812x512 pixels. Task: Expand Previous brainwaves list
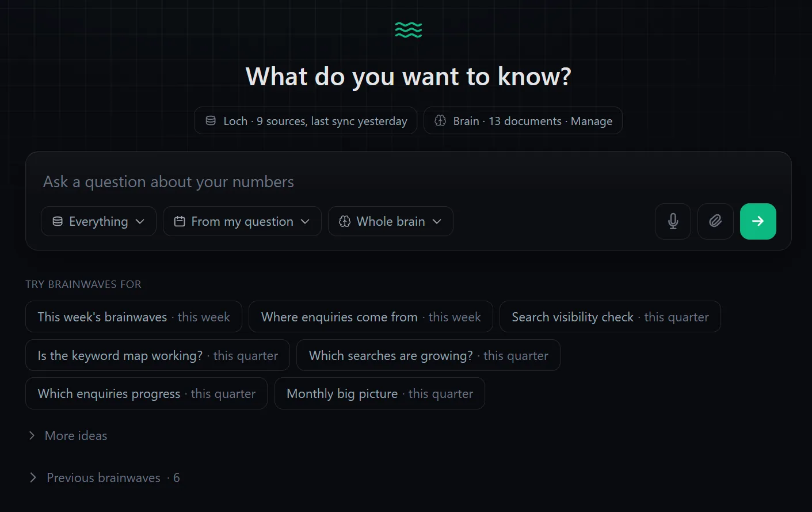click(104, 478)
